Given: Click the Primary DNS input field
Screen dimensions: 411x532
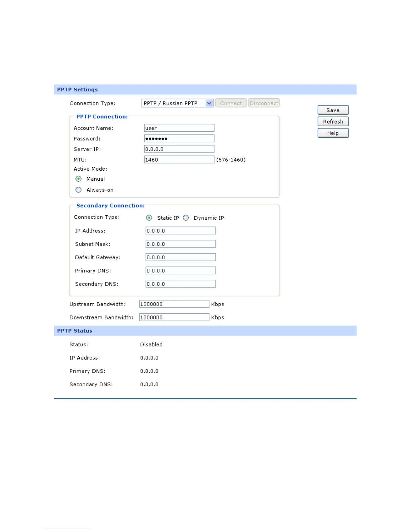Looking at the screenshot, I should coord(181,270).
